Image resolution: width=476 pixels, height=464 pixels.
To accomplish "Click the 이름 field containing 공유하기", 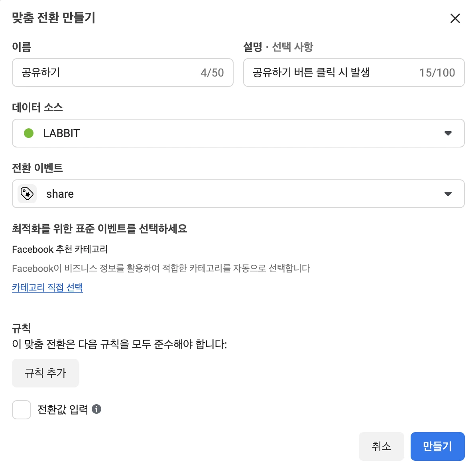I will coord(123,73).
